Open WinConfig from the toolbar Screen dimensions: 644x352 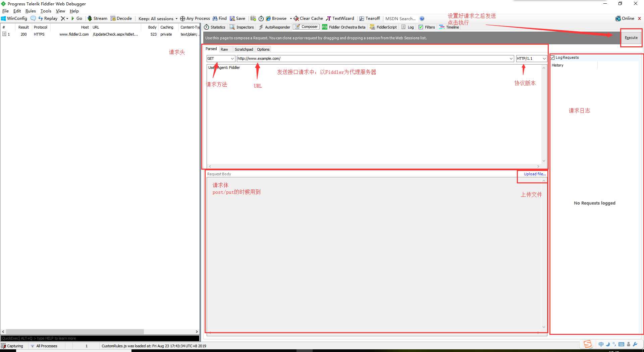click(14, 18)
